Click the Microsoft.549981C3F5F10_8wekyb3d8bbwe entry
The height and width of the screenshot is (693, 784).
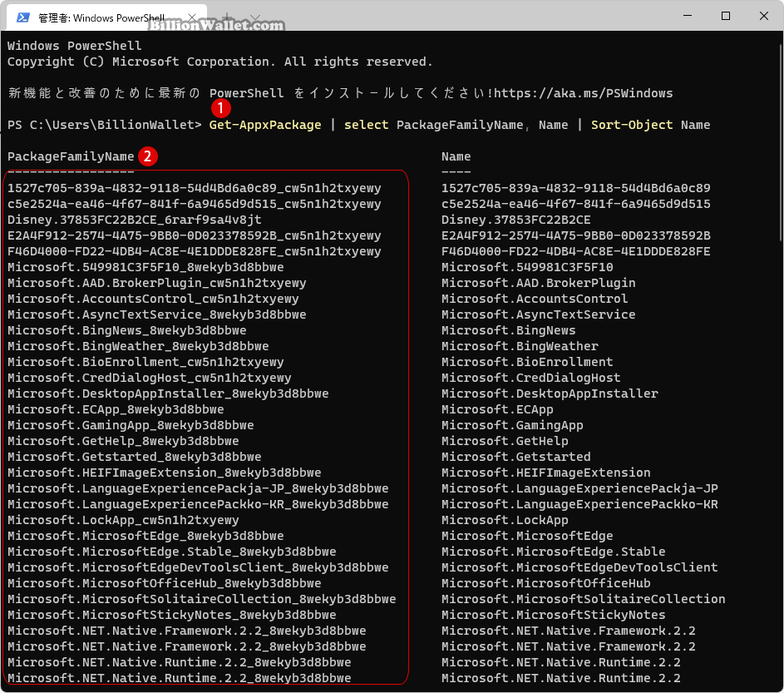145,267
